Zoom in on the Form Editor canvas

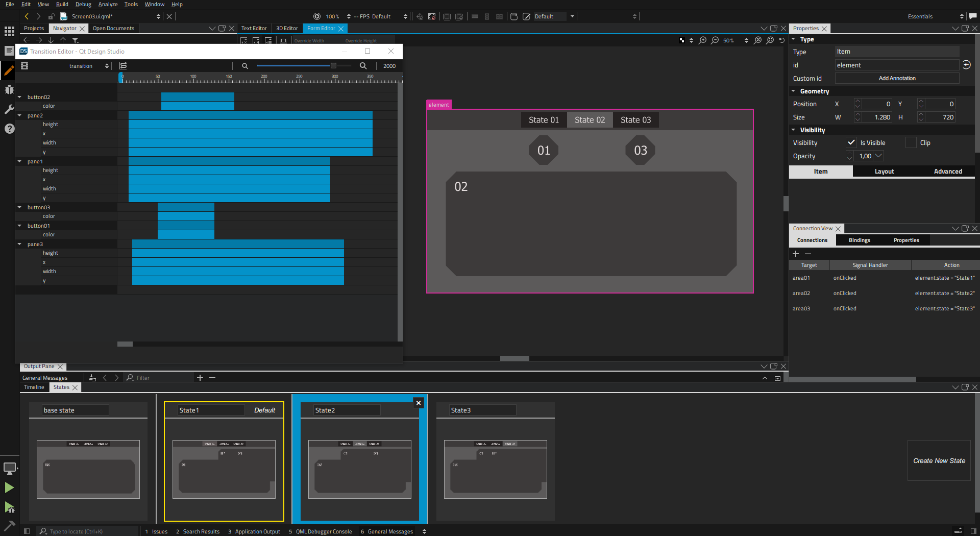pyautogui.click(x=703, y=40)
